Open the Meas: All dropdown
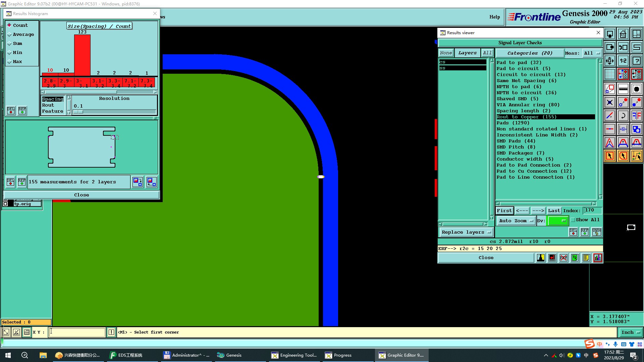This screenshot has height=362, width=644. coord(592,53)
